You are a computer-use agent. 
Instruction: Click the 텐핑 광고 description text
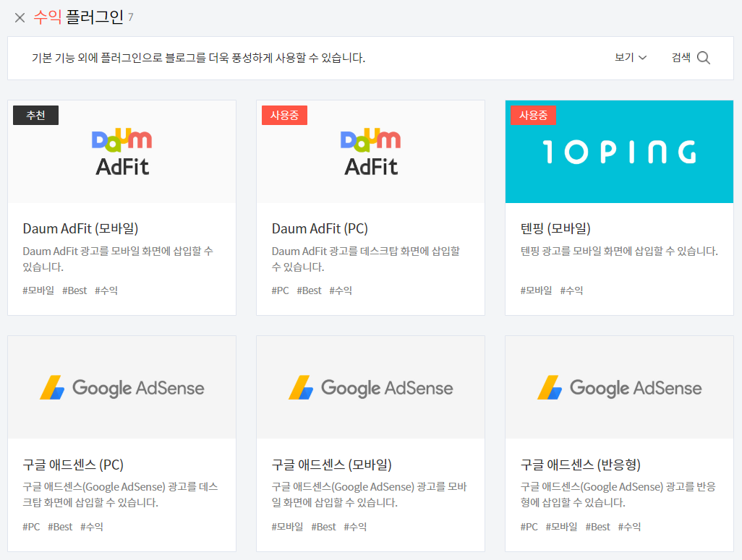(620, 251)
